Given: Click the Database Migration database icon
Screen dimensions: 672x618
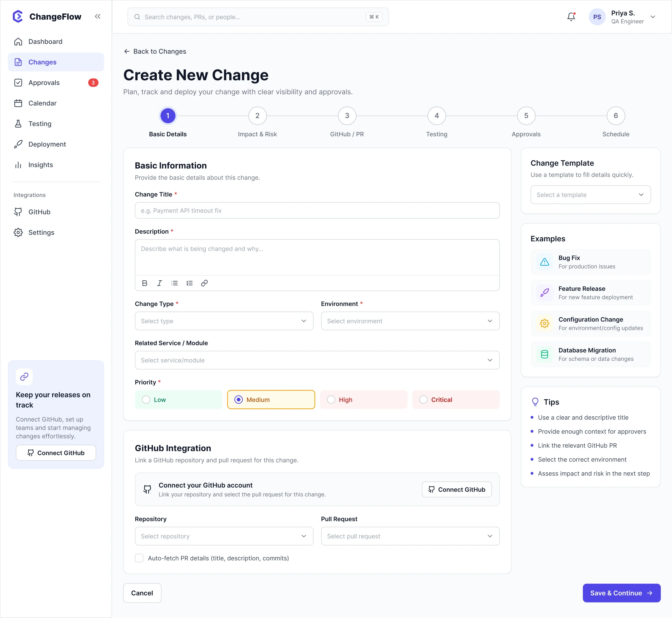Looking at the screenshot, I should (x=545, y=354).
